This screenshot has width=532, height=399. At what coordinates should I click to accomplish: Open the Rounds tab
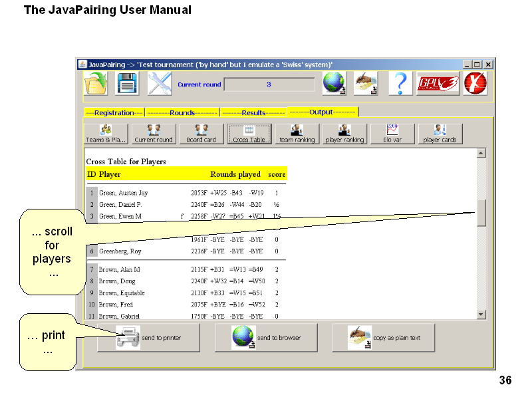(182, 113)
